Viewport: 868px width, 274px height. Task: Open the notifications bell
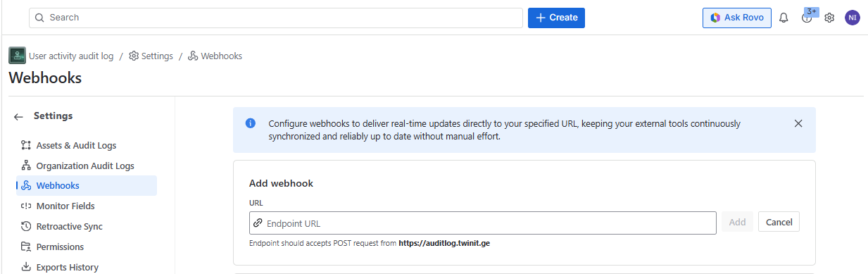pos(784,18)
